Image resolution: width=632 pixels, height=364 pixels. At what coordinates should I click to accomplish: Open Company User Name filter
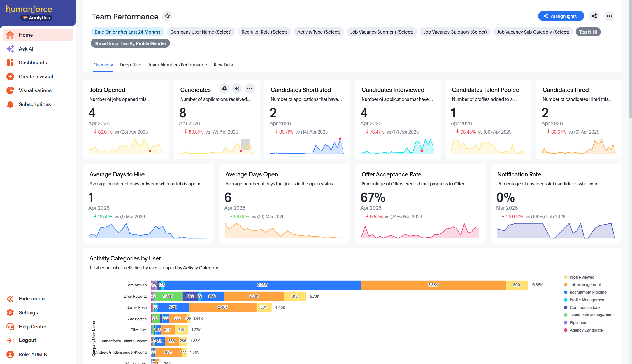pos(201,32)
